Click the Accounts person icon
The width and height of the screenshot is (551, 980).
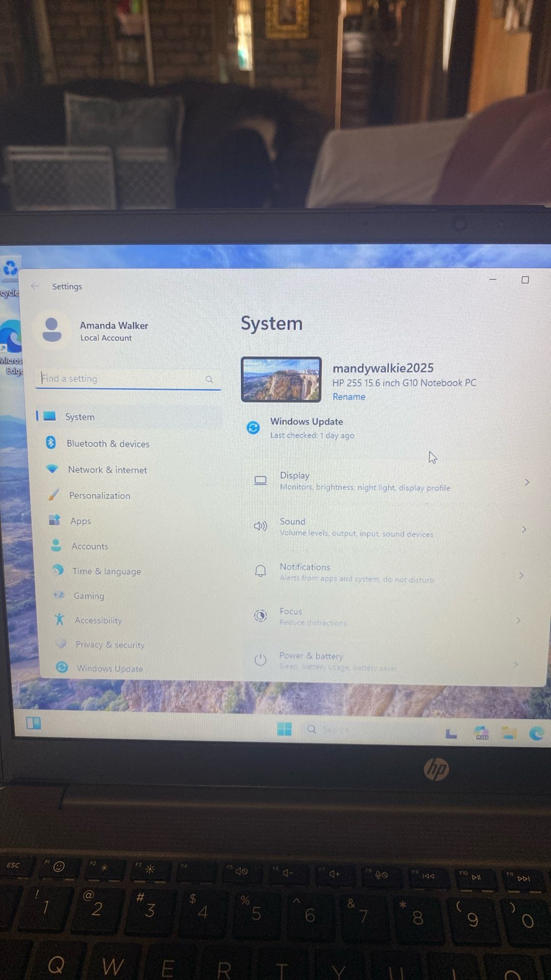pyautogui.click(x=56, y=545)
